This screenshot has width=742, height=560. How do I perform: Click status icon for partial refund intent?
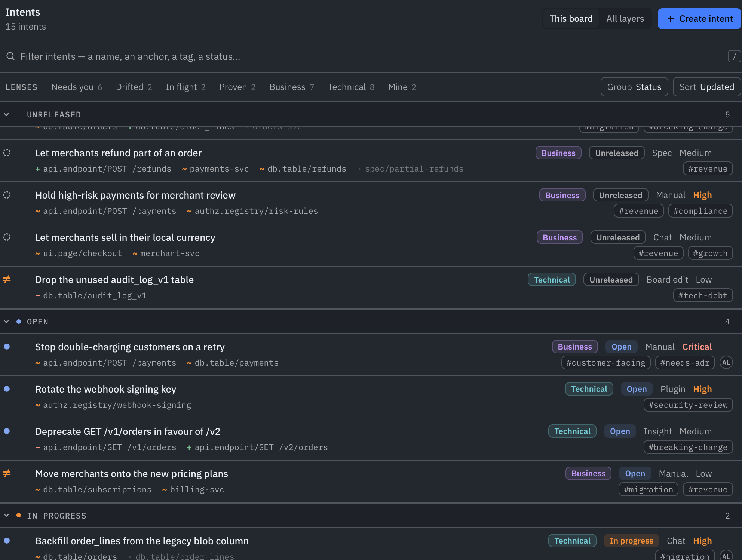[7, 153]
